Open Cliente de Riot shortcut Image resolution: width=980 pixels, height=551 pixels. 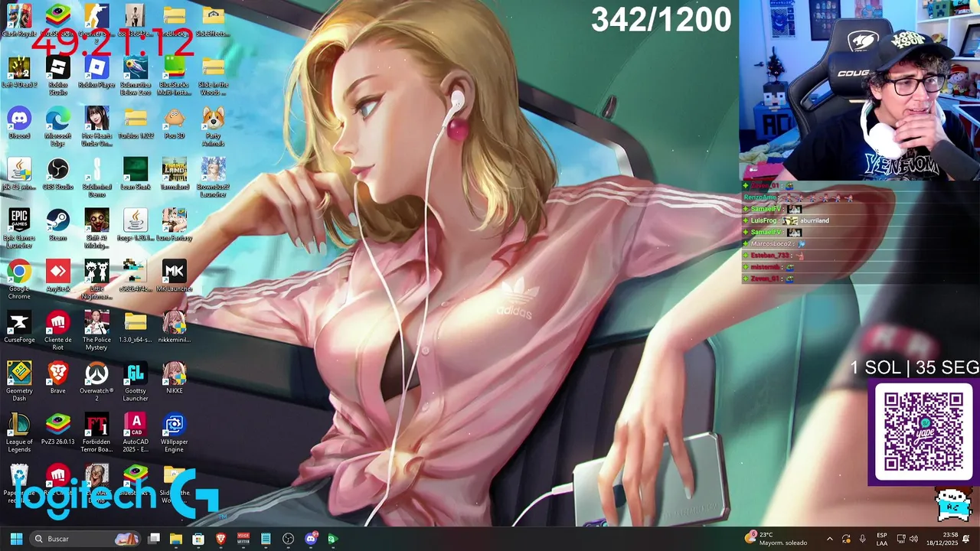click(58, 331)
